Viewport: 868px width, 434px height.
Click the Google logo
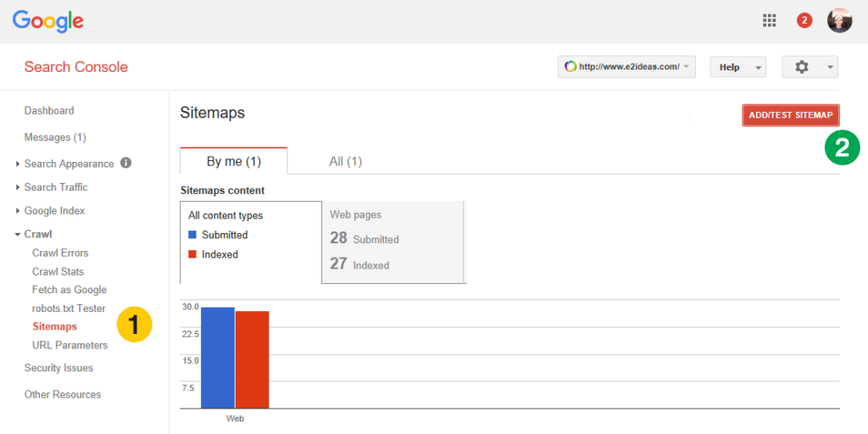48,21
